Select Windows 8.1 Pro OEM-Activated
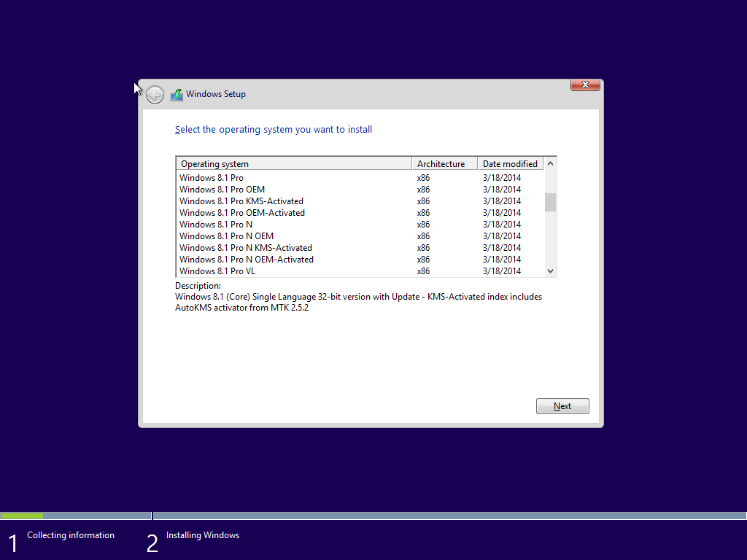Screen dimensions: 747x560 pyautogui.click(x=360, y=213)
